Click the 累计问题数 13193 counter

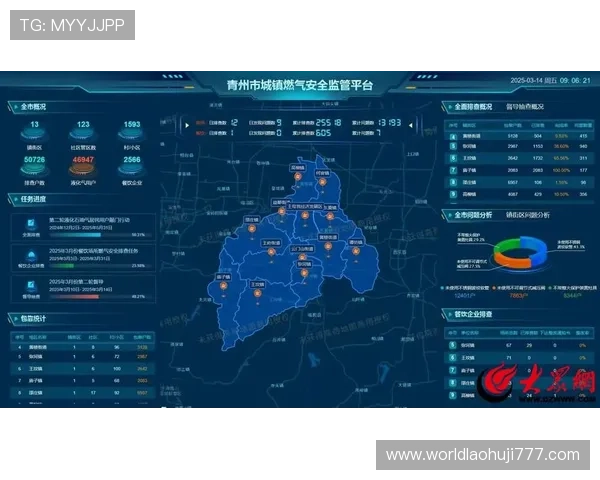pyautogui.click(x=377, y=122)
